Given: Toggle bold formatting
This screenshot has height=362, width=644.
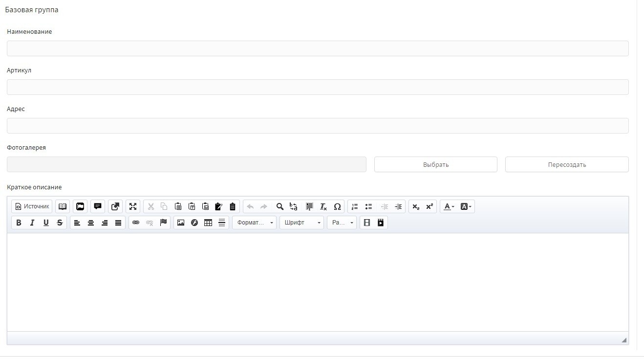Looking at the screenshot, I should [x=19, y=223].
